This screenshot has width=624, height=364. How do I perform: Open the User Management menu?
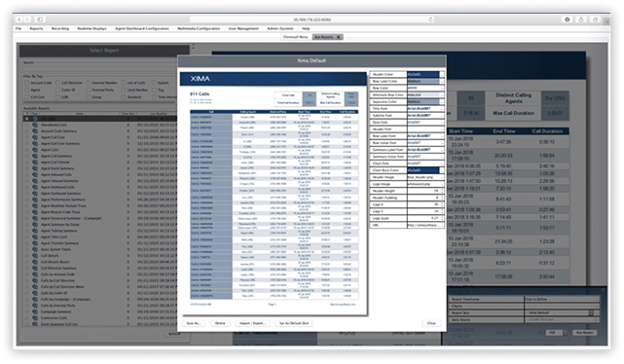coord(243,28)
